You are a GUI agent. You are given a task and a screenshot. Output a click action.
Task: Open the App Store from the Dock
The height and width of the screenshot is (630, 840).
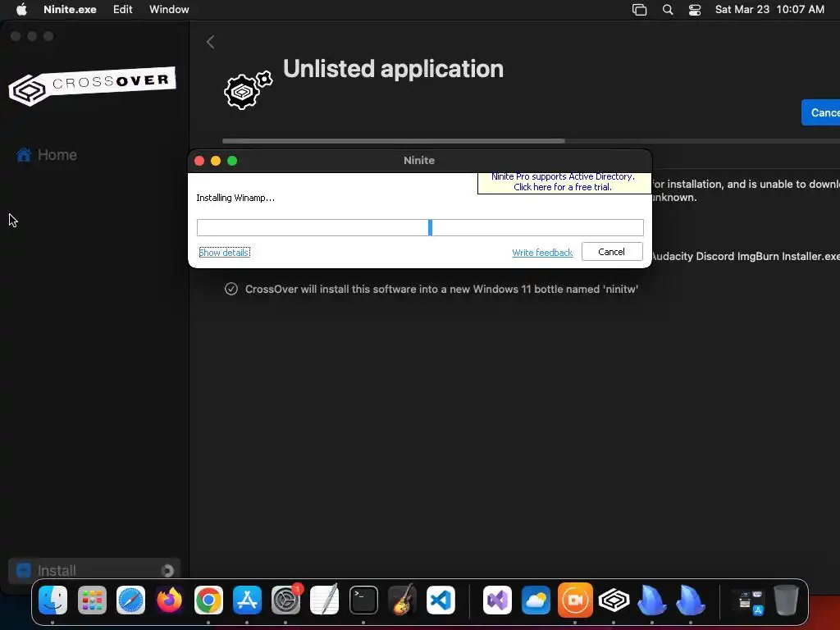247,600
